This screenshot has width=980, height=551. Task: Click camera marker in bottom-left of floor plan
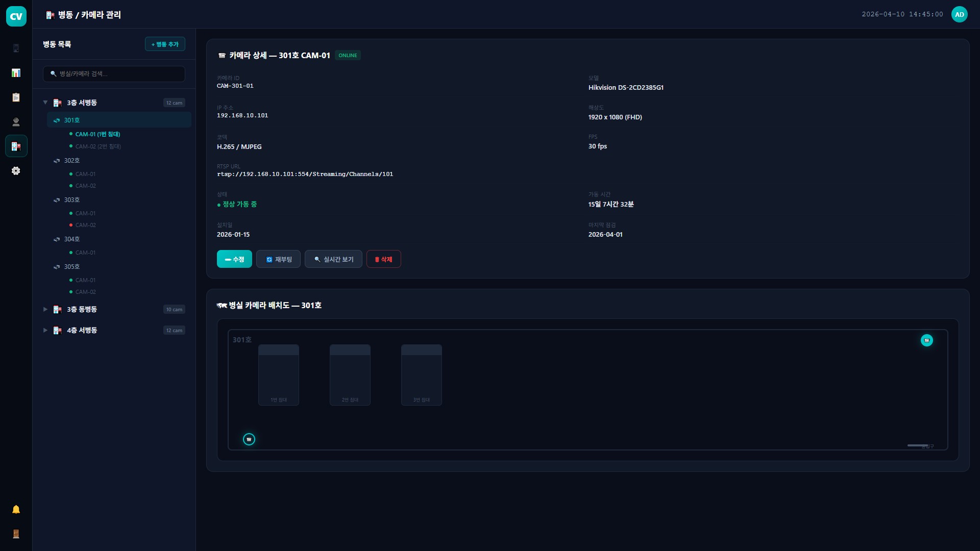tap(249, 439)
